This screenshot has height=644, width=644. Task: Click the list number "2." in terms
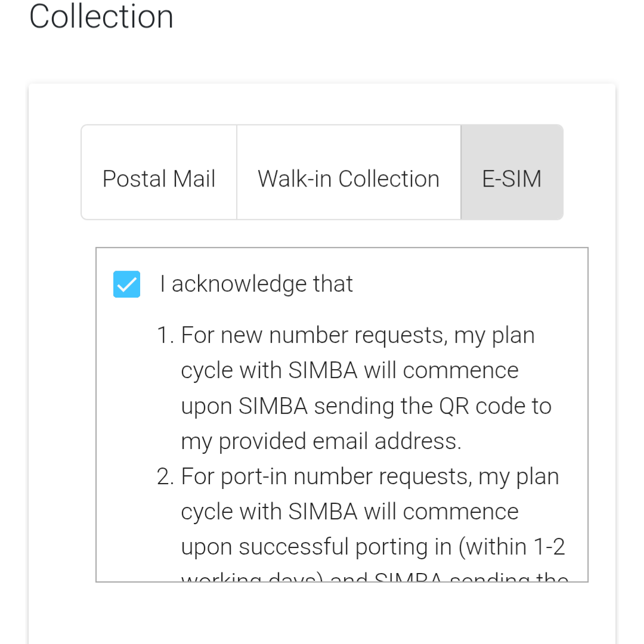click(165, 476)
